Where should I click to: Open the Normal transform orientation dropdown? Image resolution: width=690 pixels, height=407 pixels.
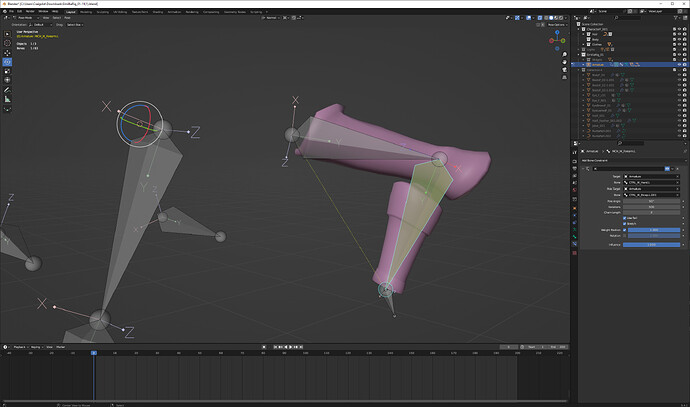272,18
